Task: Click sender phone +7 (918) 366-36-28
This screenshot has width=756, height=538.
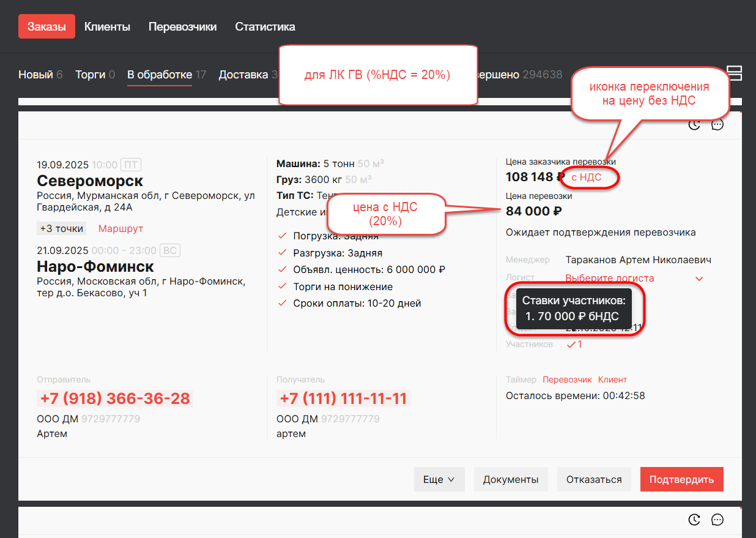Action: click(x=115, y=398)
